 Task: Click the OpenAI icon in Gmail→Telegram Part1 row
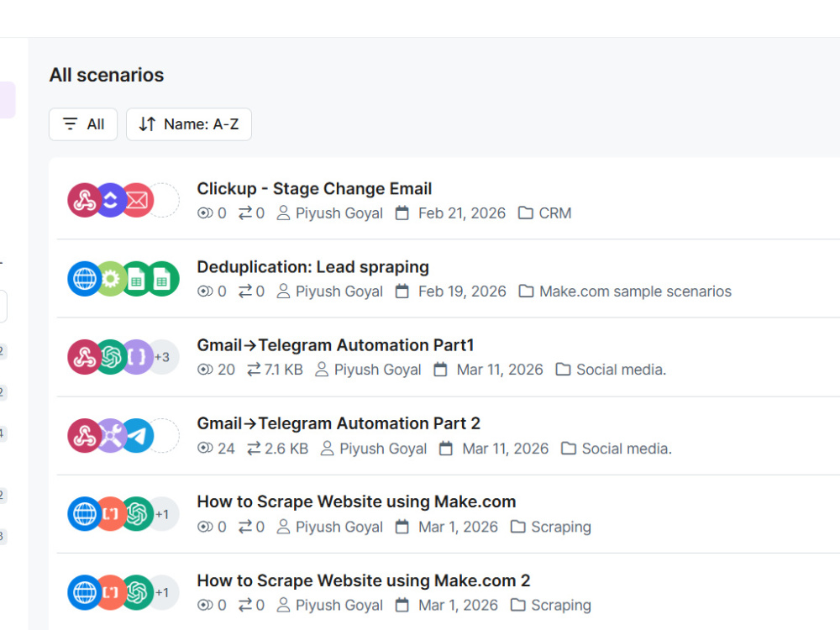tap(110, 357)
